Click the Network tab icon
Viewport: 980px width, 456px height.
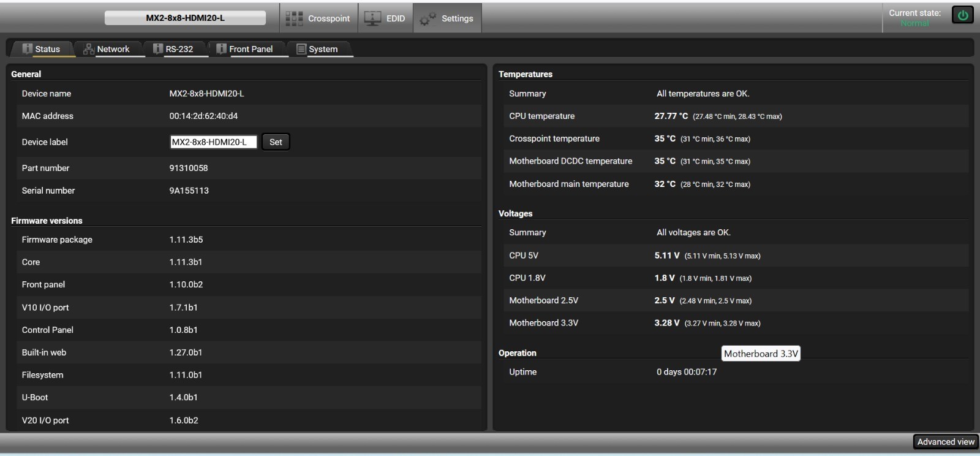coord(89,49)
